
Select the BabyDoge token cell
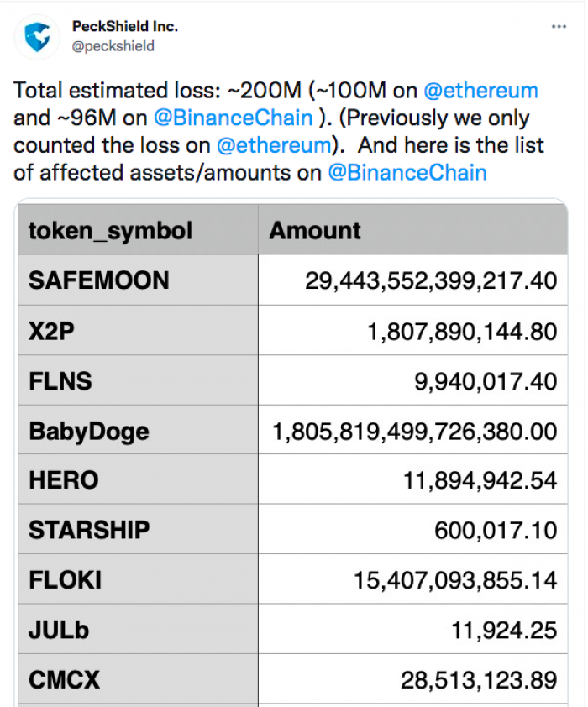pyautogui.click(x=138, y=430)
